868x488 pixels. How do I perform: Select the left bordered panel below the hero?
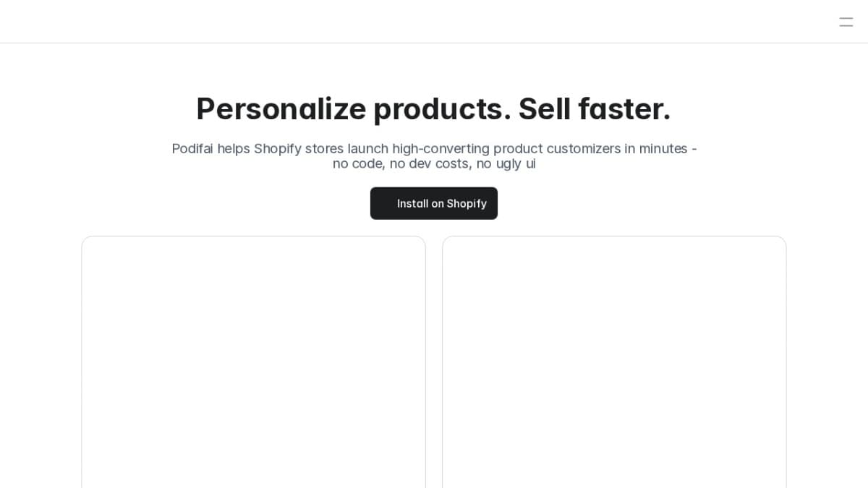click(x=253, y=361)
